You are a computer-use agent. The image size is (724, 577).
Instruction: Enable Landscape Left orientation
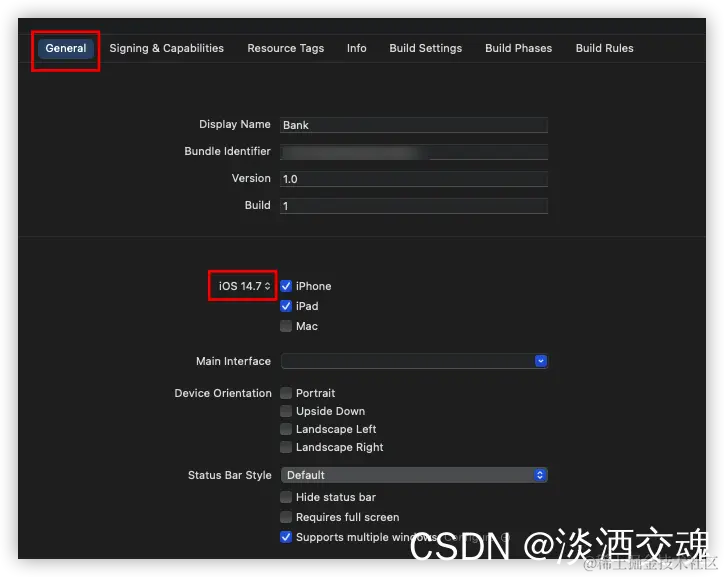pos(286,429)
